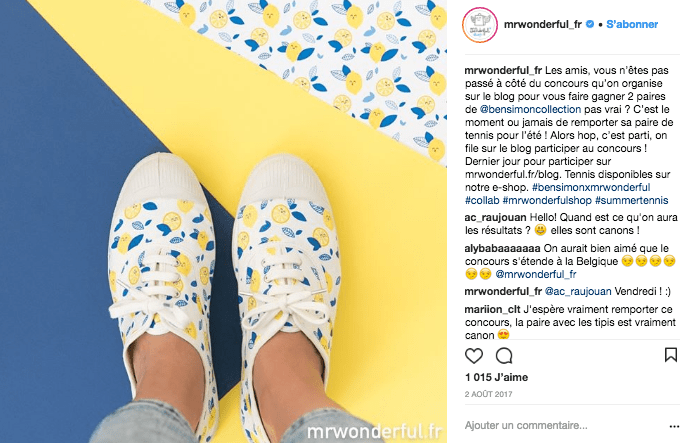Visit commenter mariion_clt's profile
696x443 pixels.
493,309
